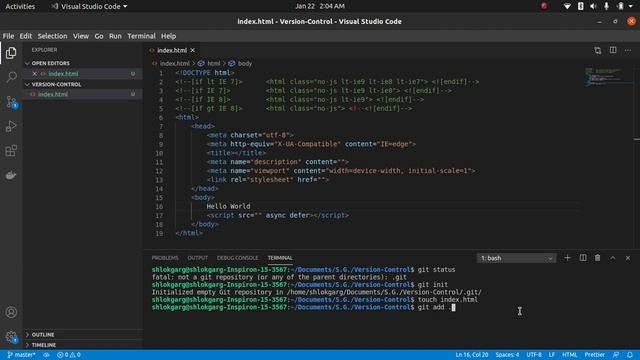640x360 pixels.
Task: Switch to the Output panel tab
Action: tap(198, 258)
